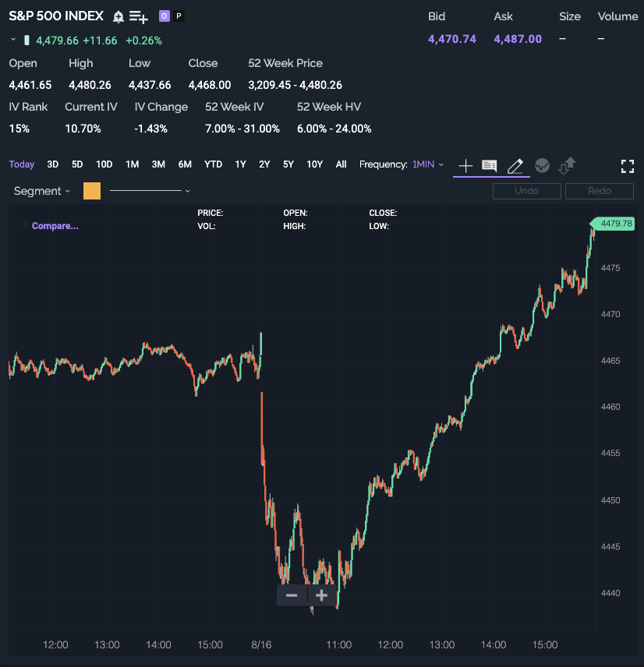Viewport: 644px width, 667px height.
Task: Click the S&P 500 INDEX title
Action: tap(56, 16)
